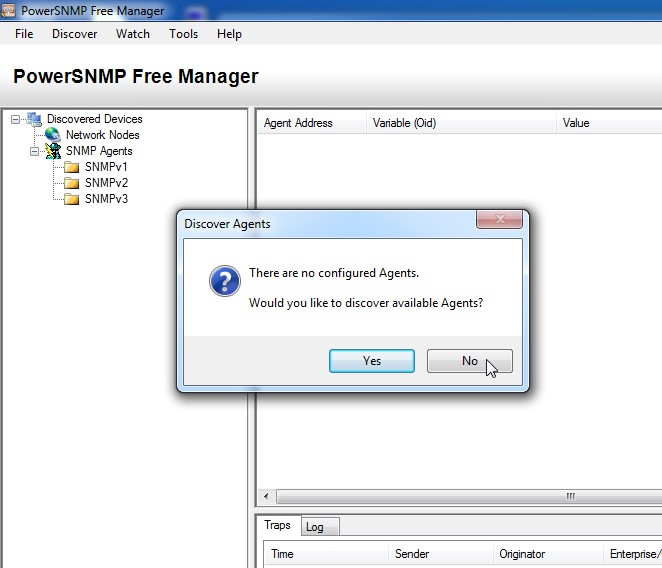The image size is (662, 568).
Task: Open the Watch menu
Action: click(x=133, y=34)
